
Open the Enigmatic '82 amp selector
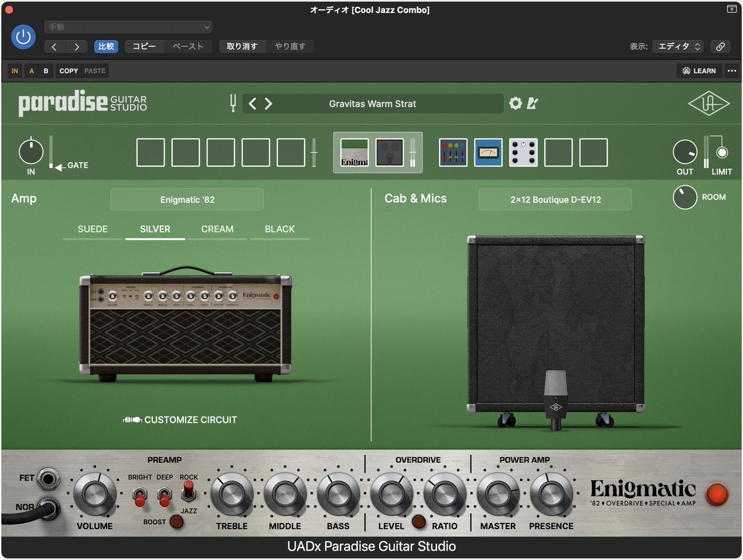tap(187, 200)
